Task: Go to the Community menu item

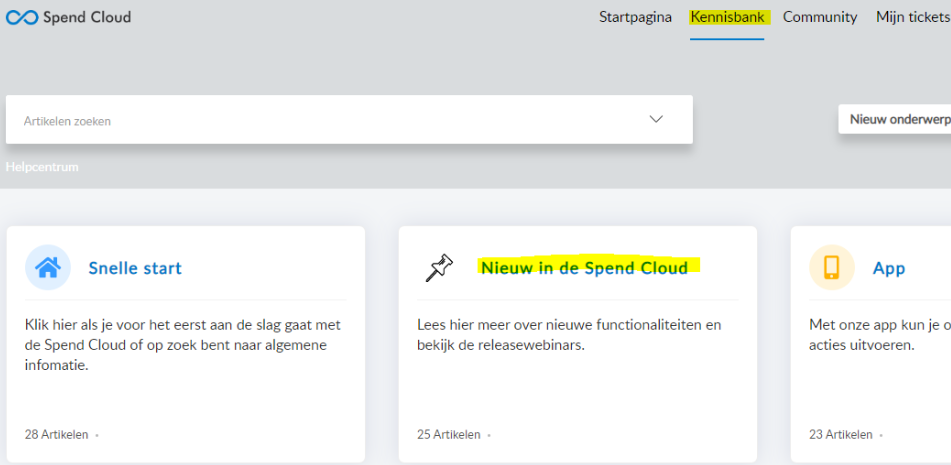Action: [x=820, y=17]
